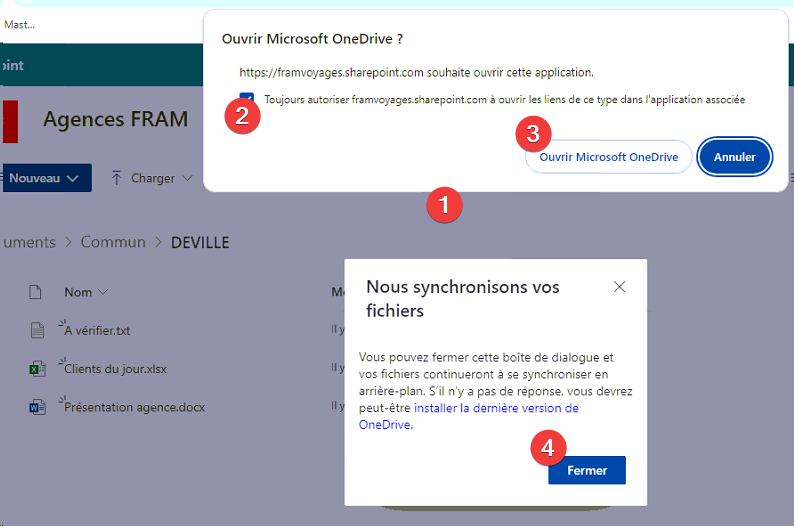
Task: Click Fermer in the sync dialog
Action: pyautogui.click(x=586, y=470)
